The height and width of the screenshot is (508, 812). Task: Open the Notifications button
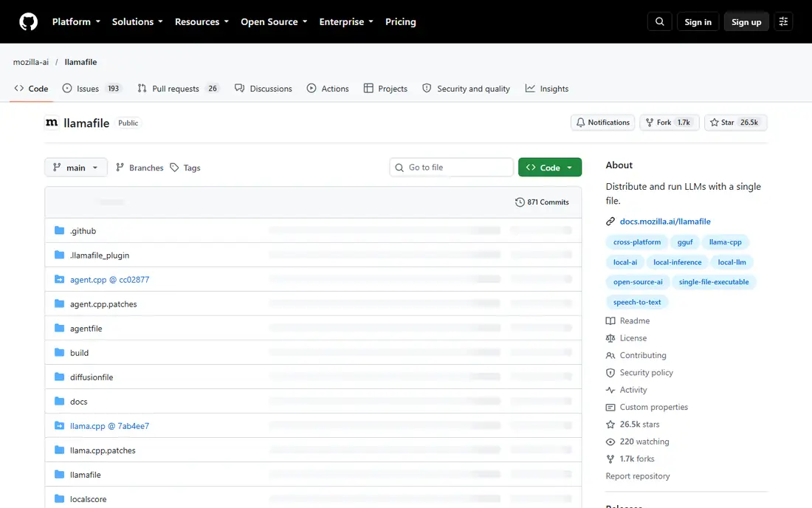tap(603, 123)
